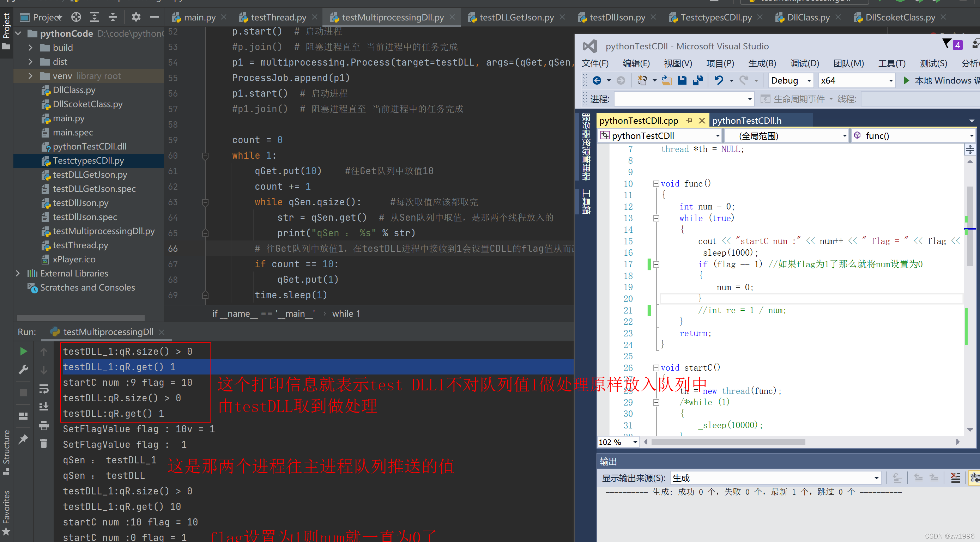The width and height of the screenshot is (980, 542).
Task: Pin the Run tool window
Action: click(x=23, y=439)
